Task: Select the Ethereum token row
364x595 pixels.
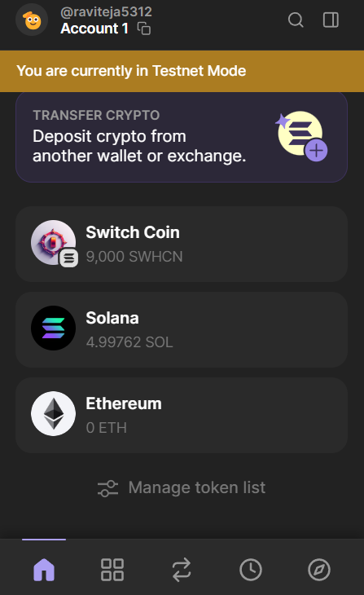Action: point(182,415)
